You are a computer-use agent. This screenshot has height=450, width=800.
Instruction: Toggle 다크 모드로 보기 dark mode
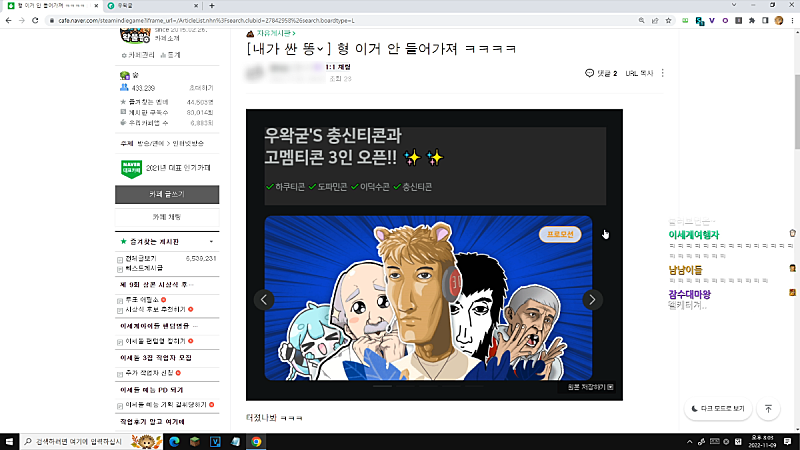pyautogui.click(x=718, y=409)
